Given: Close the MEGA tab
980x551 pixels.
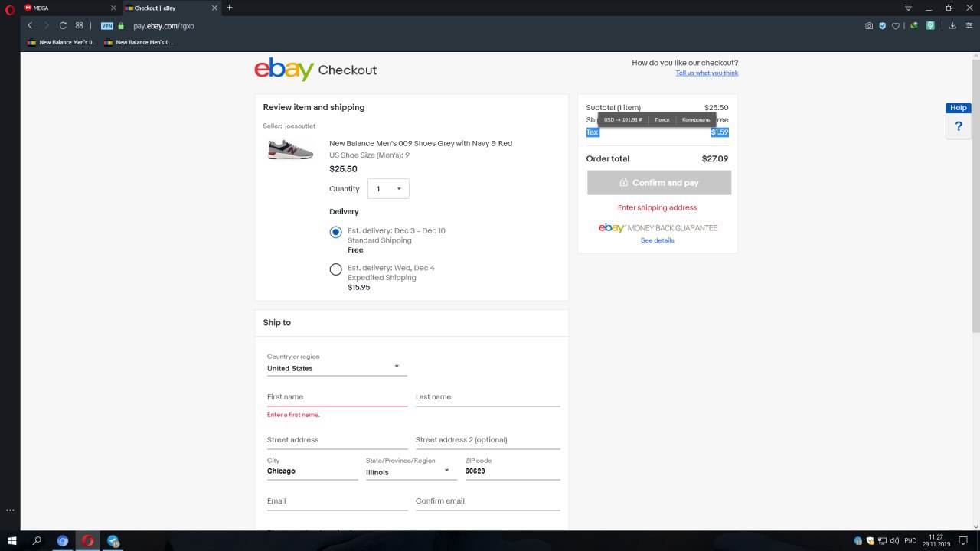Looking at the screenshot, I should pos(113,8).
